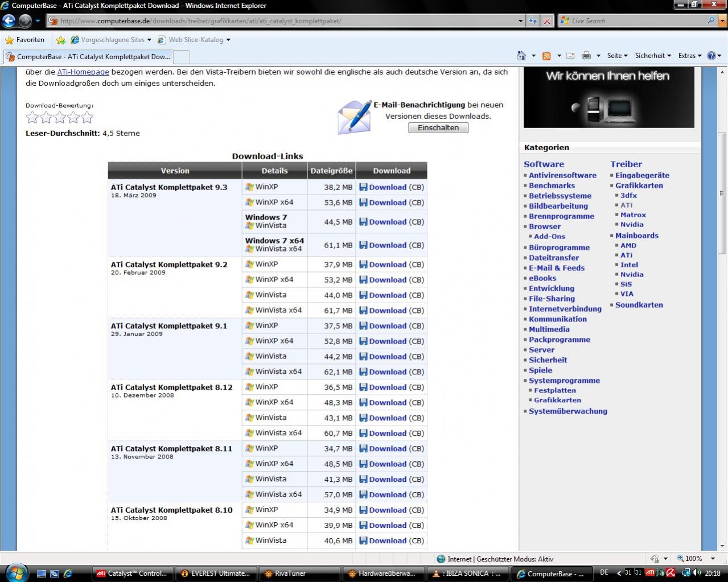Click the RSS feeds icon

pyautogui.click(x=546, y=56)
